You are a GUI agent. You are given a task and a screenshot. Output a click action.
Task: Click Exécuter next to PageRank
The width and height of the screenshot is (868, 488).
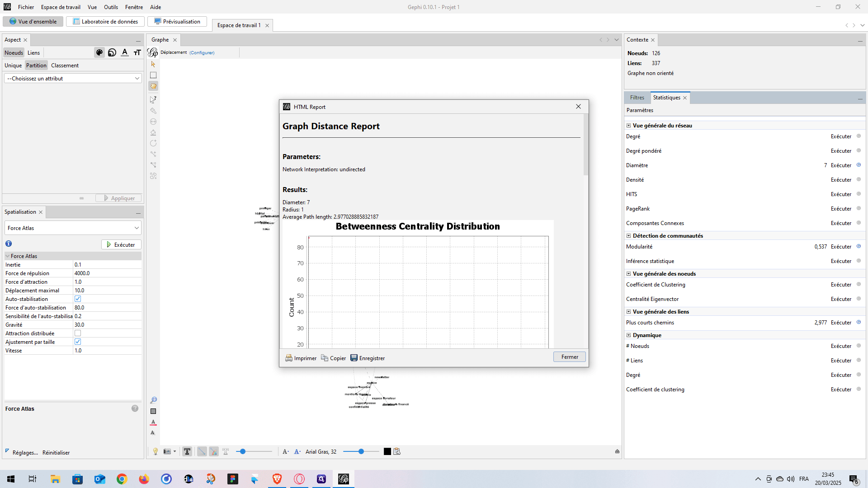841,209
